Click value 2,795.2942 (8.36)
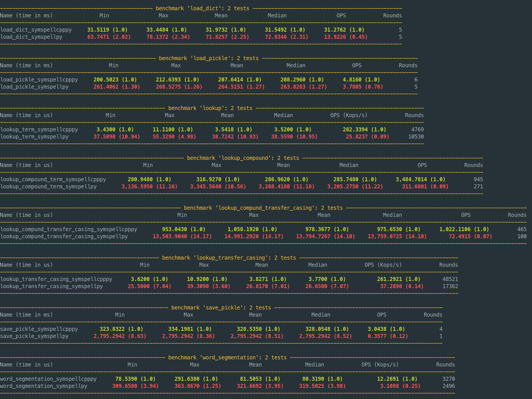This screenshot has height=399, width=532. tap(188, 336)
